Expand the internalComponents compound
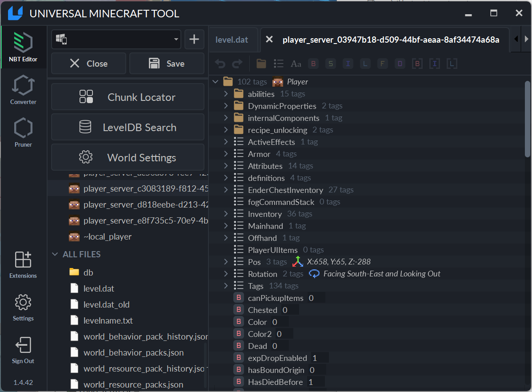Screen dimensions: 532x392 [226, 118]
